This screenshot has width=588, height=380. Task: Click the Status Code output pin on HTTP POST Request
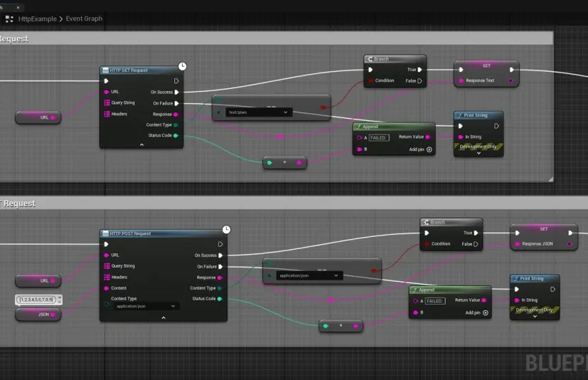(x=220, y=299)
